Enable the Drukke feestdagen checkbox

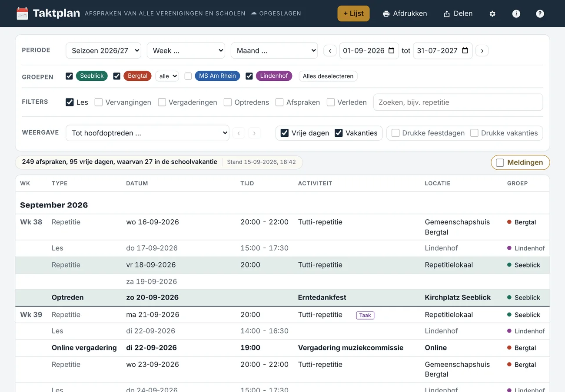click(395, 133)
